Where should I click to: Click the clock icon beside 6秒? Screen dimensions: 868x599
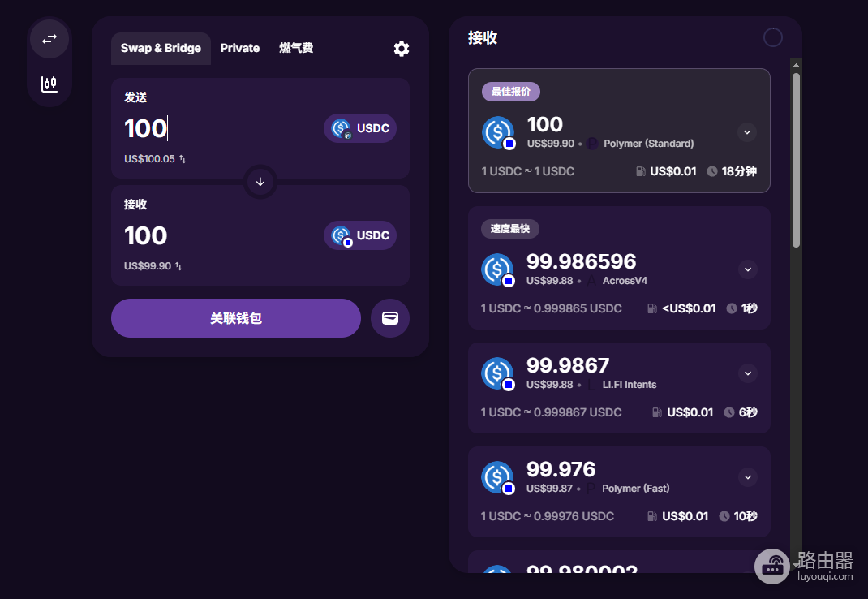(729, 412)
